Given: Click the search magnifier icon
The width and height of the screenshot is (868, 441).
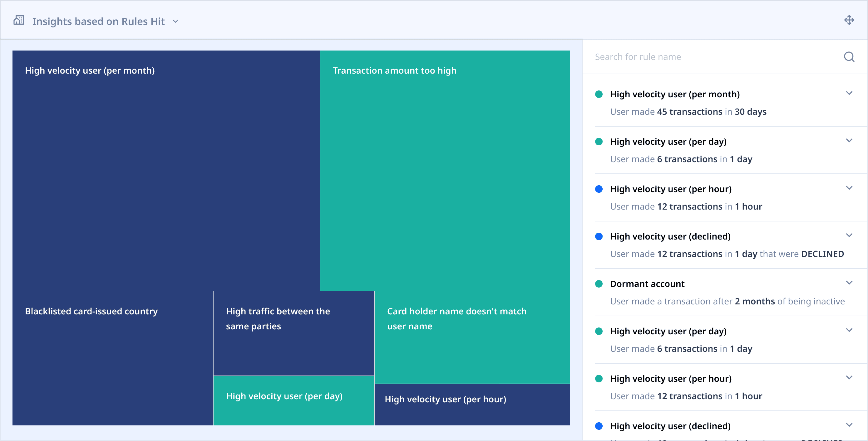Looking at the screenshot, I should (849, 57).
